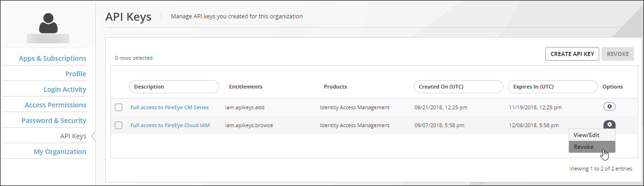Click the Entitlements column header
Screen dimensions: 644x186
[246, 87]
